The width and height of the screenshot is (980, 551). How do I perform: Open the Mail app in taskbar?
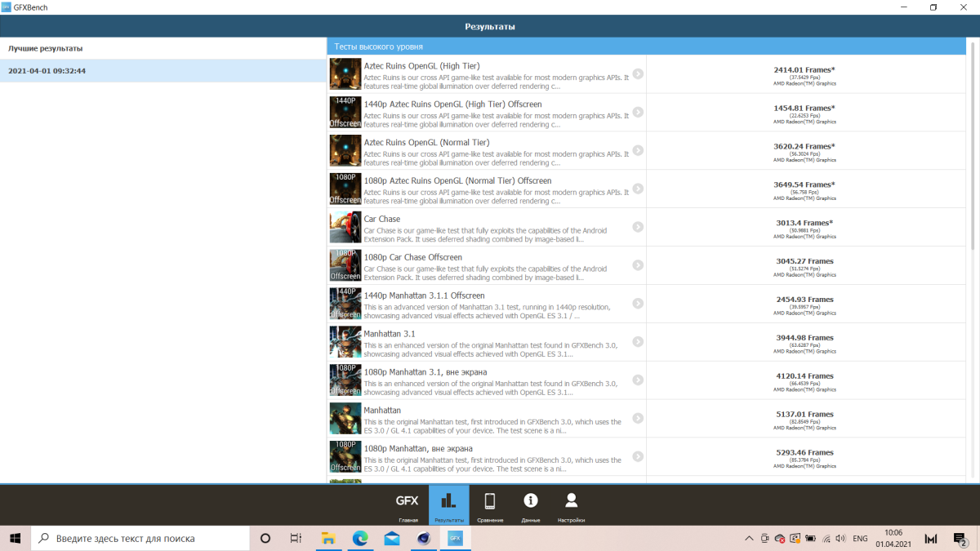coord(392,539)
